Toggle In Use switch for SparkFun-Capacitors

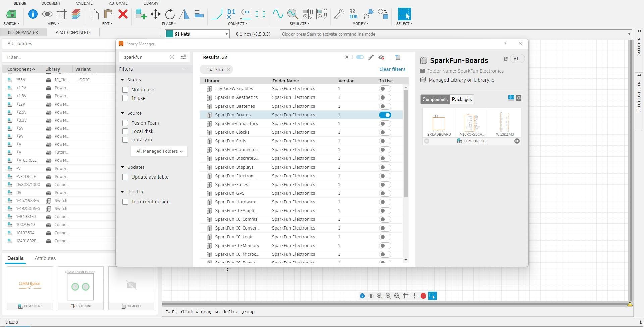point(385,124)
